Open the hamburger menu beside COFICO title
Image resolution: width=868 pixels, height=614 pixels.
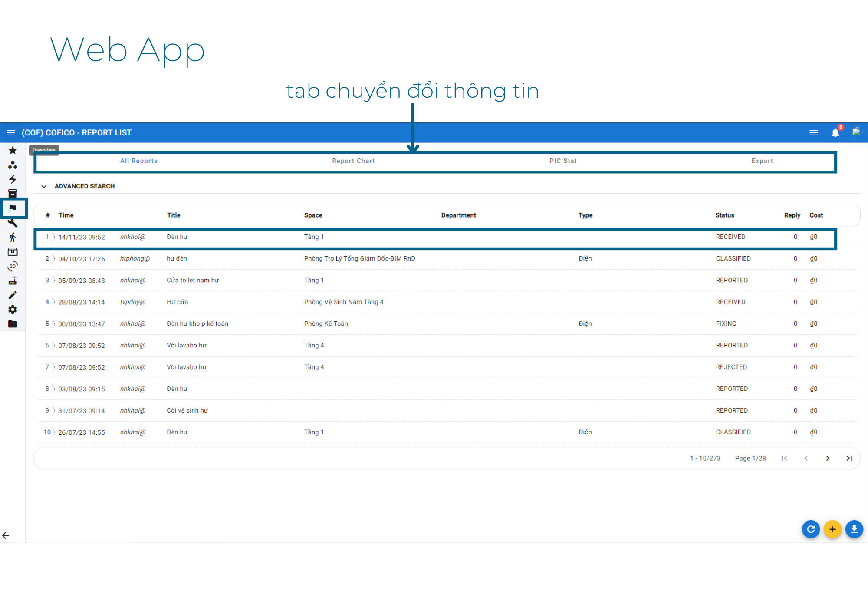point(11,133)
